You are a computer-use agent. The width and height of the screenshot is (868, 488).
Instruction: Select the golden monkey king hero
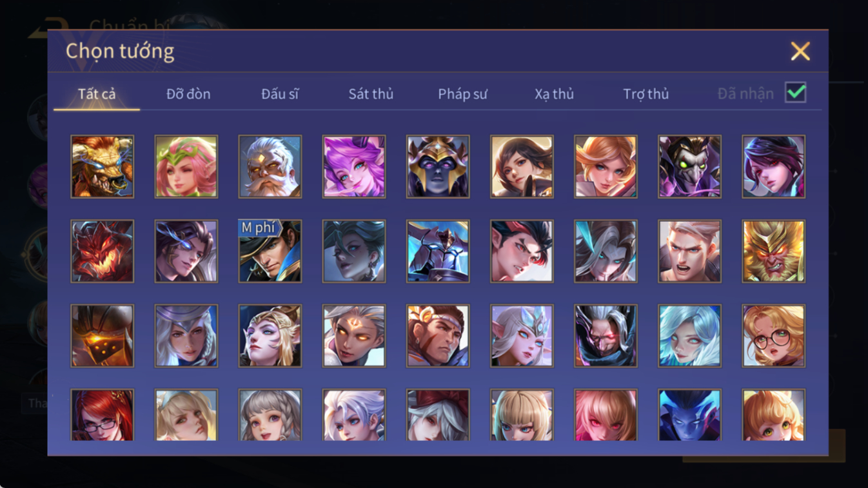click(x=774, y=251)
